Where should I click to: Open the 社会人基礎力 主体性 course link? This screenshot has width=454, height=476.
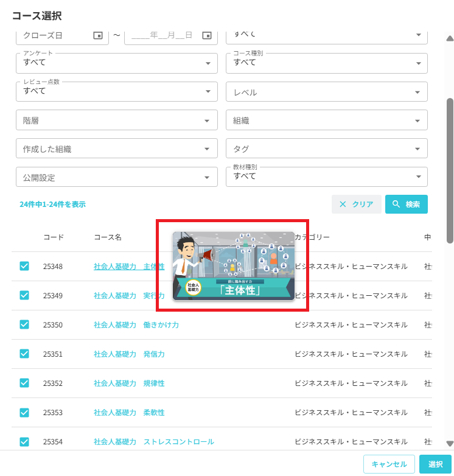click(x=129, y=267)
